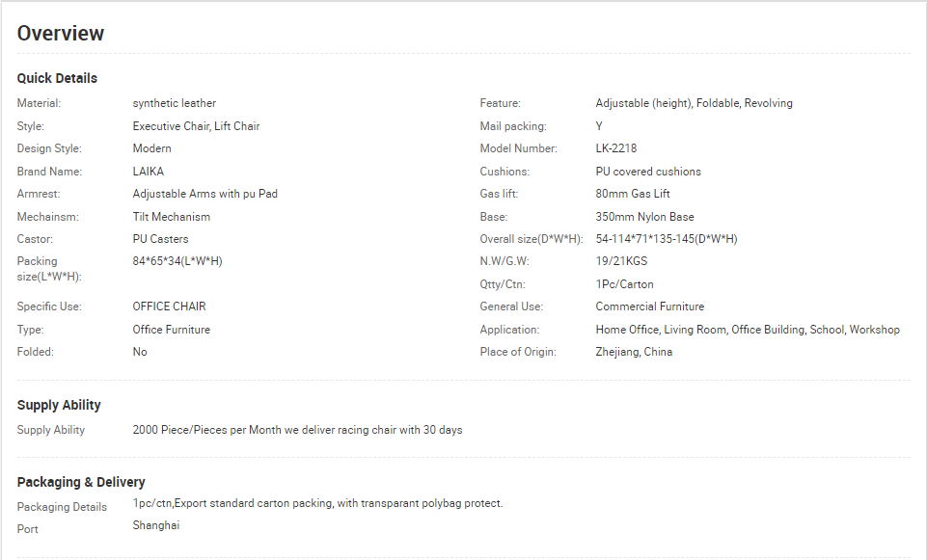
Task: Click the 'synthetic leather' material value
Action: (x=175, y=103)
